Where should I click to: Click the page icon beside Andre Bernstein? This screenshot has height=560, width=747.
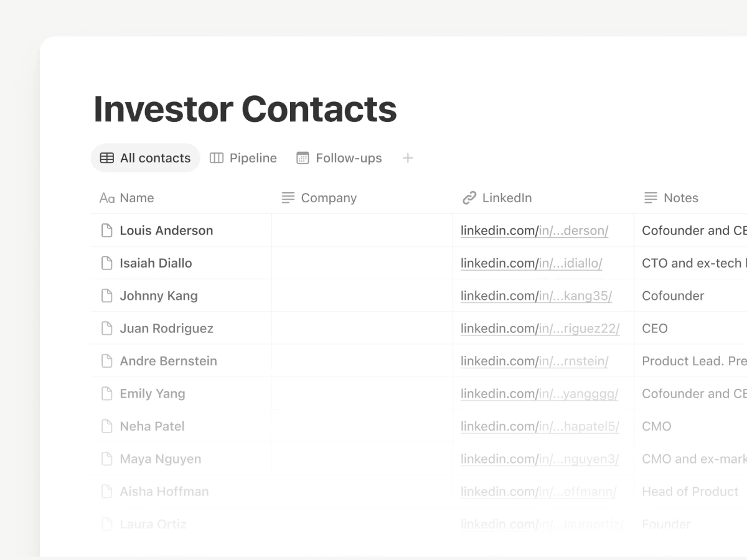tap(107, 361)
